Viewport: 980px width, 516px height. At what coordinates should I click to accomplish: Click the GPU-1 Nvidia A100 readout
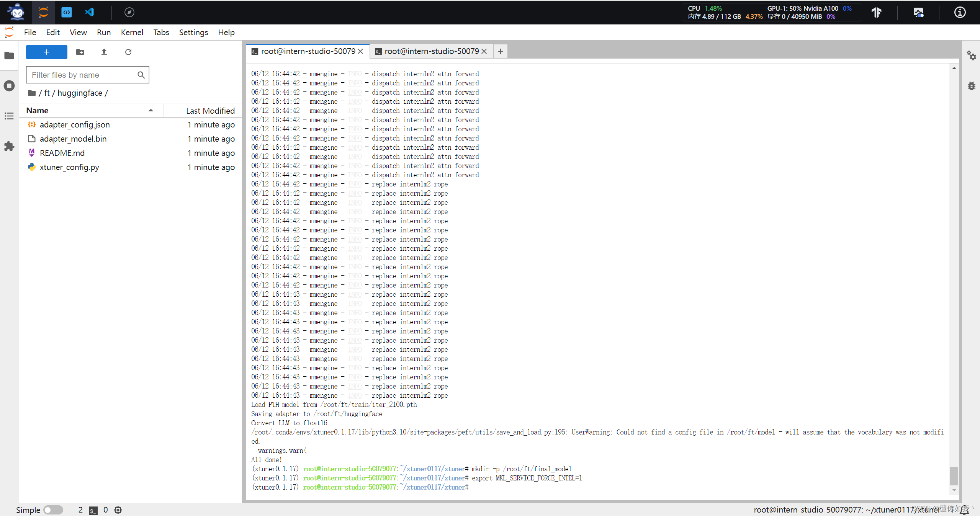(809, 8)
